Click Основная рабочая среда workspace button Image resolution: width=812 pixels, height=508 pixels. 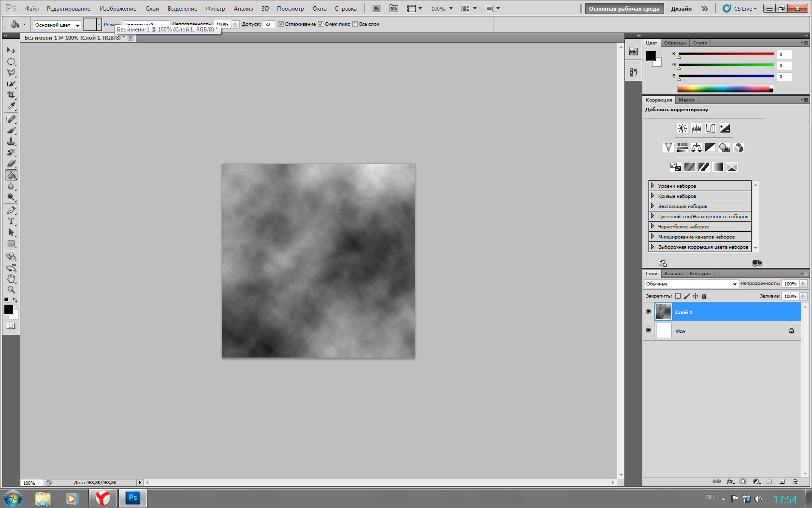click(624, 9)
